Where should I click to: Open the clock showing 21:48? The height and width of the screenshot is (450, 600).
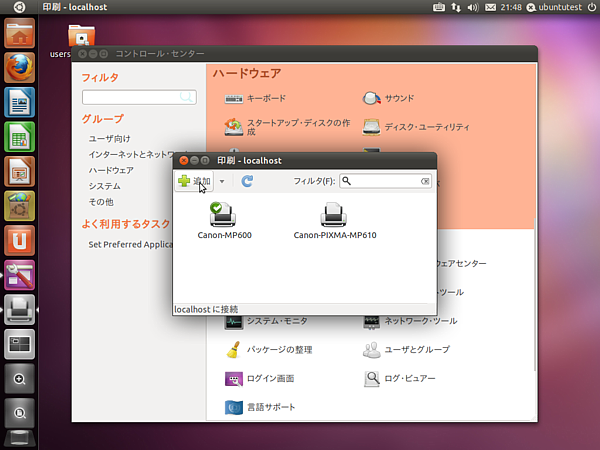point(511,7)
